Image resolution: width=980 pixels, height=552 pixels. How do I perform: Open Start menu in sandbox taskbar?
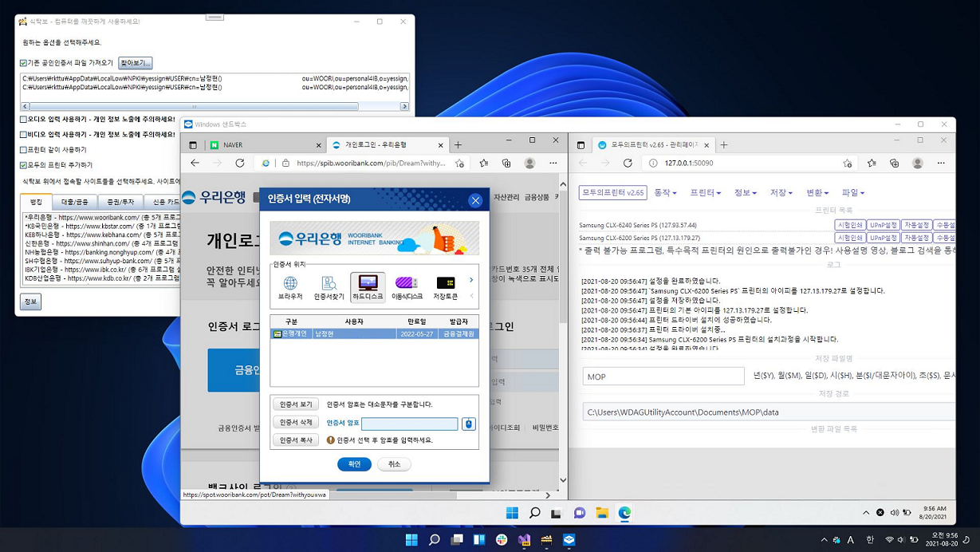point(512,513)
